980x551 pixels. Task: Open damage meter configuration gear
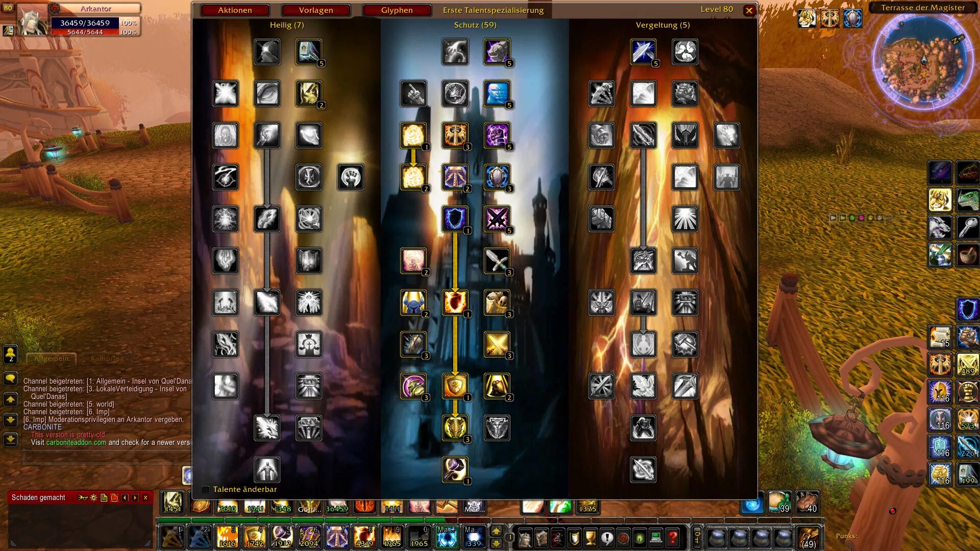(93, 497)
